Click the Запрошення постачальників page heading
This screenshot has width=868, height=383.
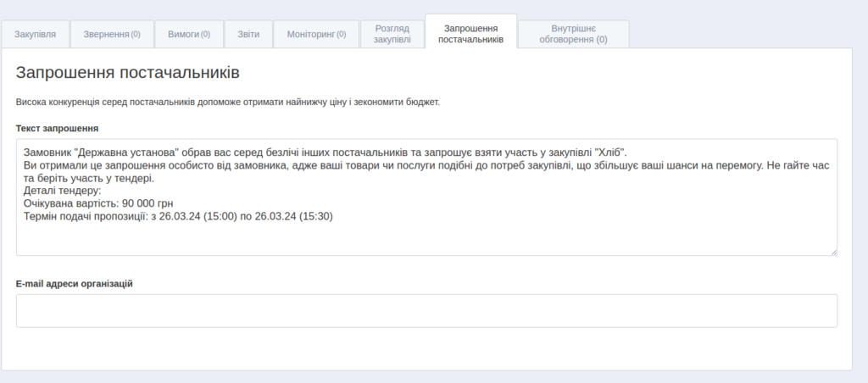coord(127,72)
